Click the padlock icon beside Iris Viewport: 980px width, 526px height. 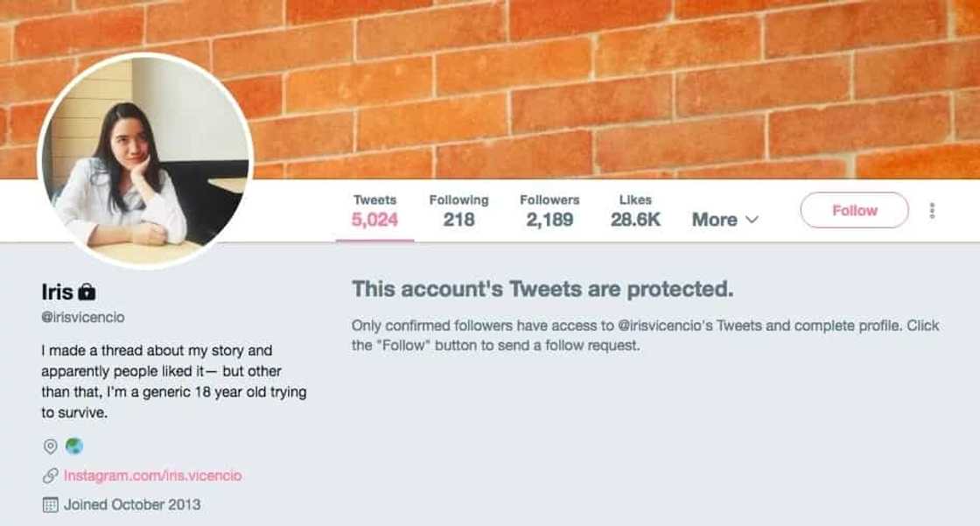point(86,292)
